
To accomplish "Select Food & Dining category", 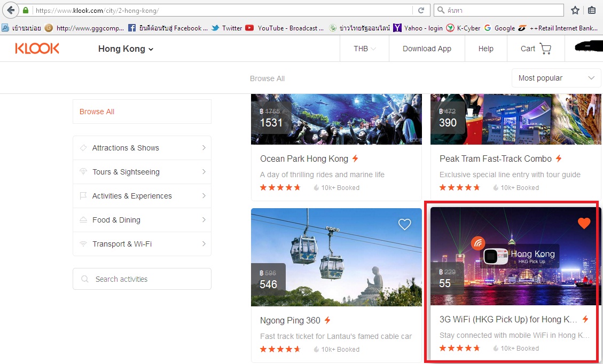I will click(x=142, y=220).
